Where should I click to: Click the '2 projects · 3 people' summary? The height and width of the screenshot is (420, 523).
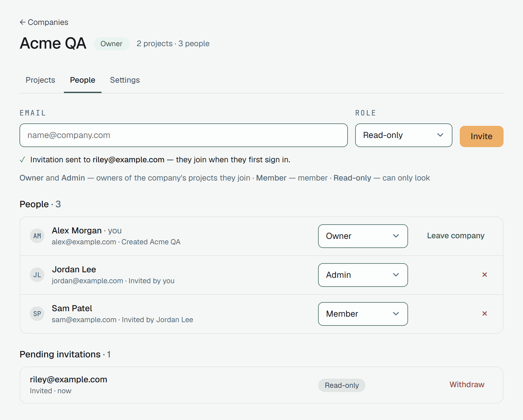tap(173, 44)
